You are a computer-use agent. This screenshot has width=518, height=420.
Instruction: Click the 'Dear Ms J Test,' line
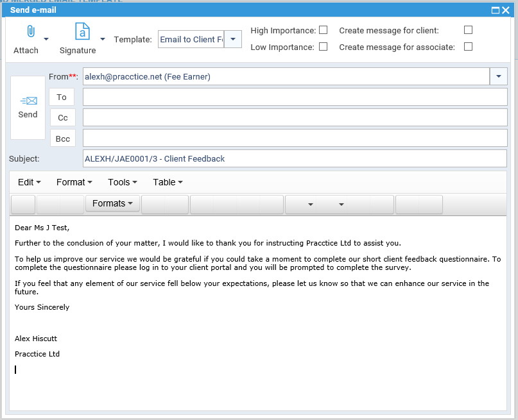pos(42,228)
